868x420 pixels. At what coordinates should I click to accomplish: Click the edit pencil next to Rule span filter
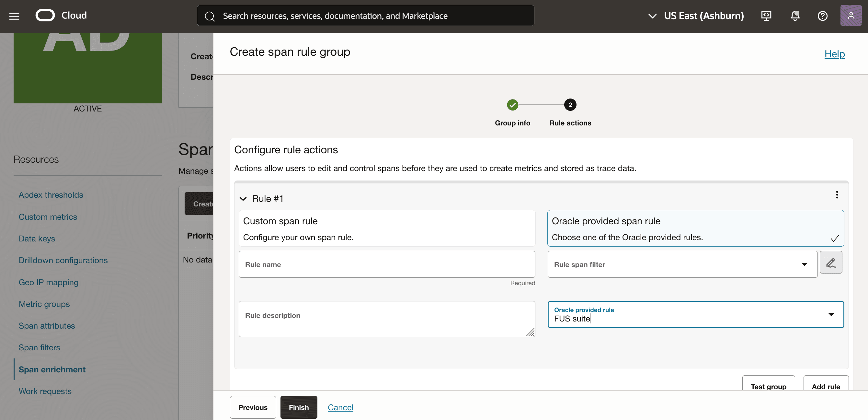831,262
